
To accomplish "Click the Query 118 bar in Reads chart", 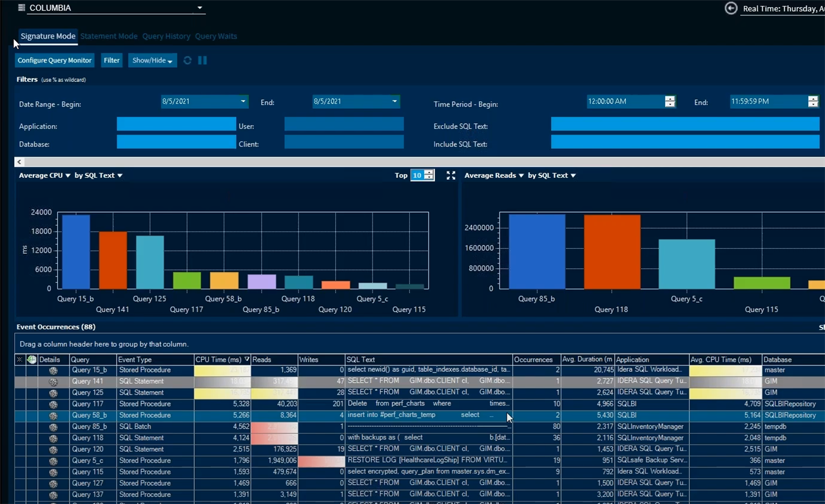I will click(612, 252).
